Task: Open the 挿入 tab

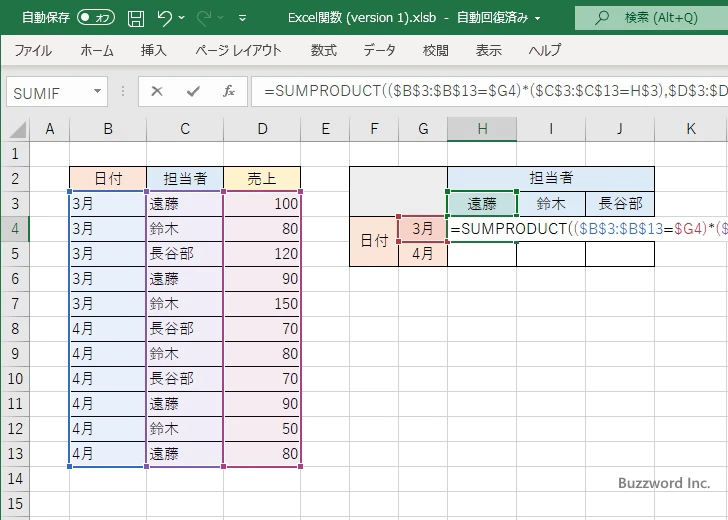Action: (154, 50)
